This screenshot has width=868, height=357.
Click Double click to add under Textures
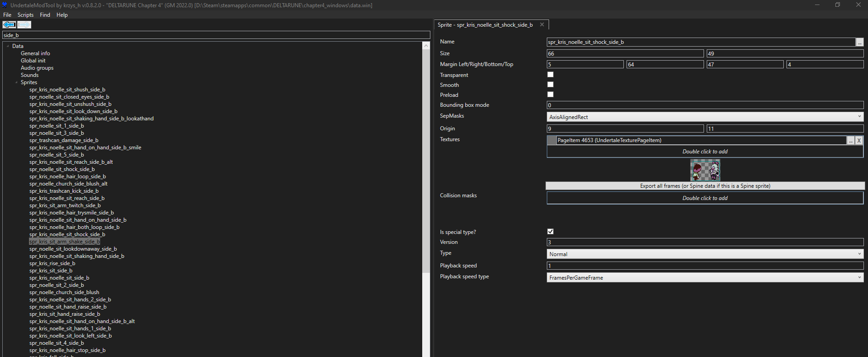point(705,152)
